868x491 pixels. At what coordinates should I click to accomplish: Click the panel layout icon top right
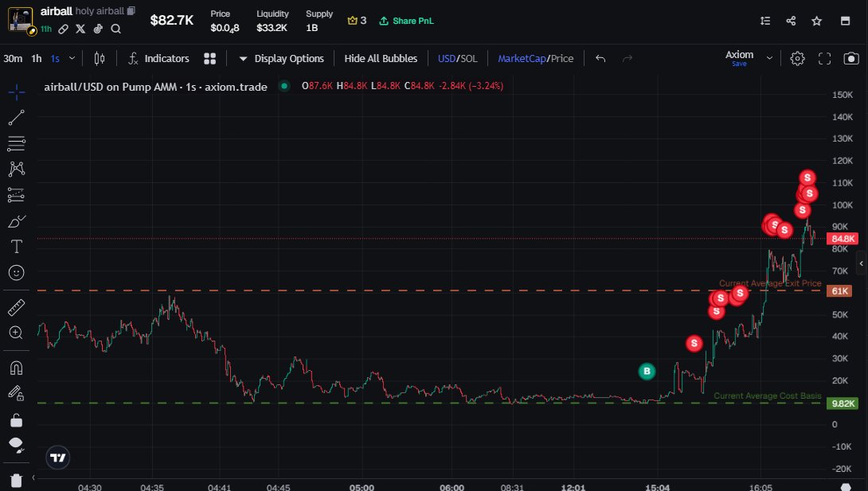coord(845,21)
